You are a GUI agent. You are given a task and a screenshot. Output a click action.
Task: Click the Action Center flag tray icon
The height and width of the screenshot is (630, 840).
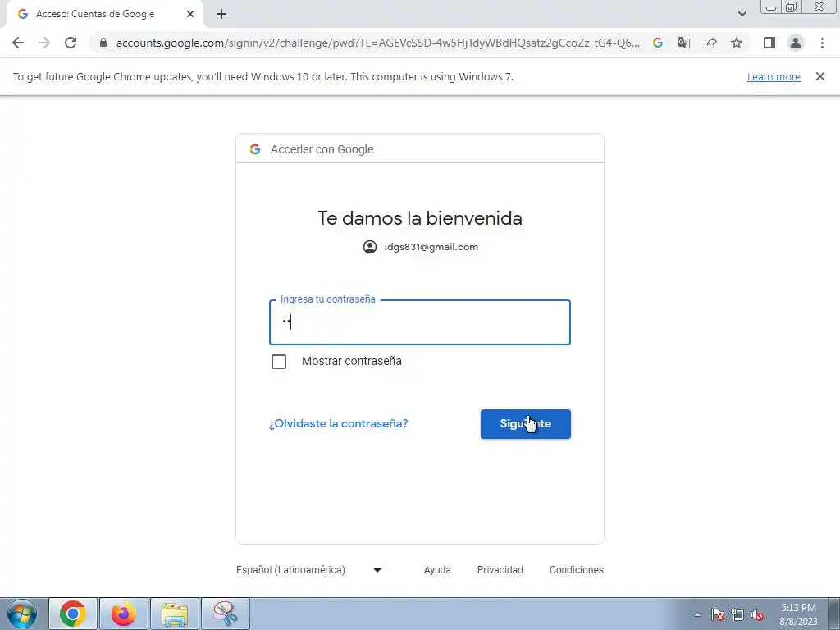click(x=718, y=615)
